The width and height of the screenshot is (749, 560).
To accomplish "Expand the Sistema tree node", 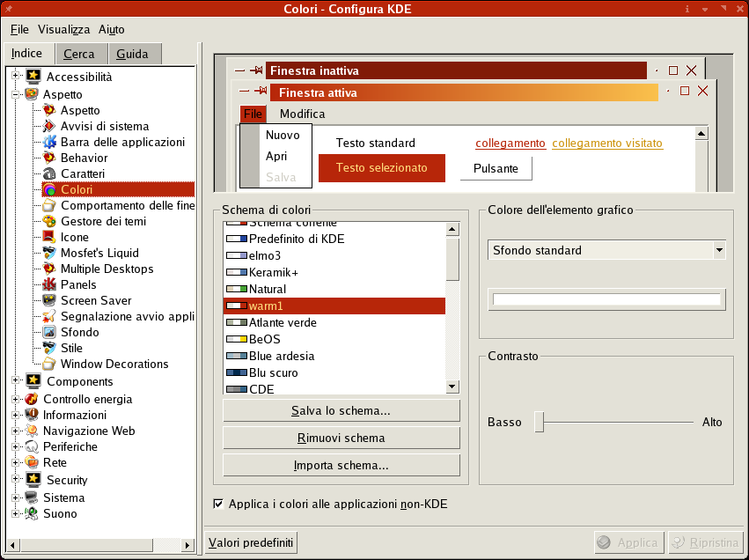I will (15, 497).
